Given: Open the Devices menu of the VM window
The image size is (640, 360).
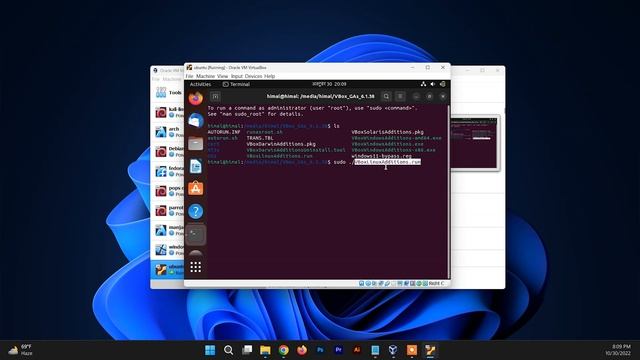Looking at the screenshot, I should [x=253, y=76].
